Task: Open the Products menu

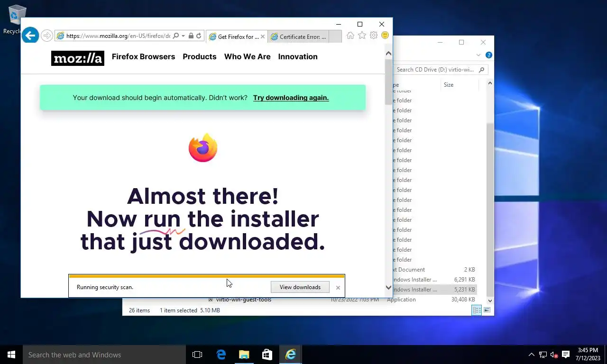Action: [200, 56]
